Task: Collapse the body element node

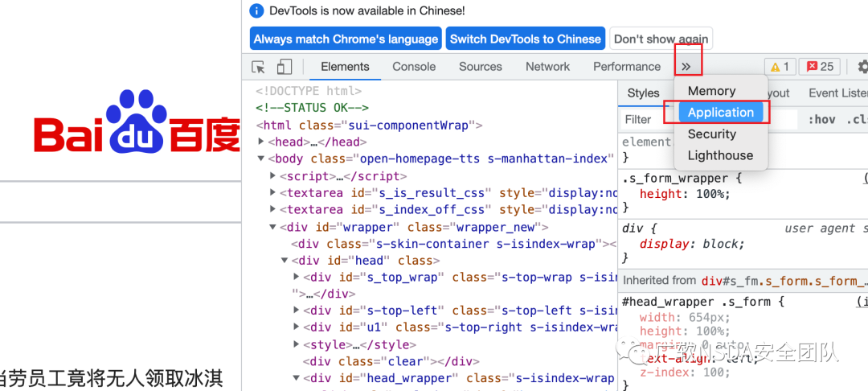Action: 261,159
